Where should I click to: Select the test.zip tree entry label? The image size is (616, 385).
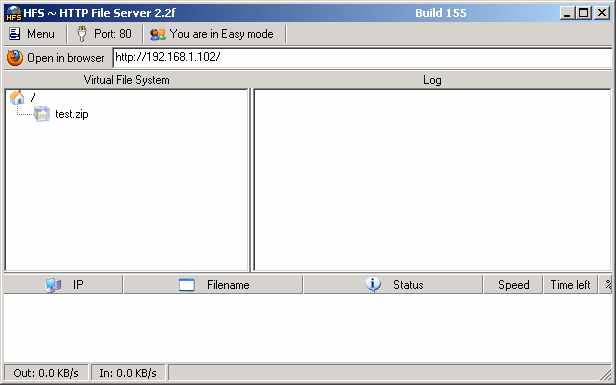click(x=72, y=114)
